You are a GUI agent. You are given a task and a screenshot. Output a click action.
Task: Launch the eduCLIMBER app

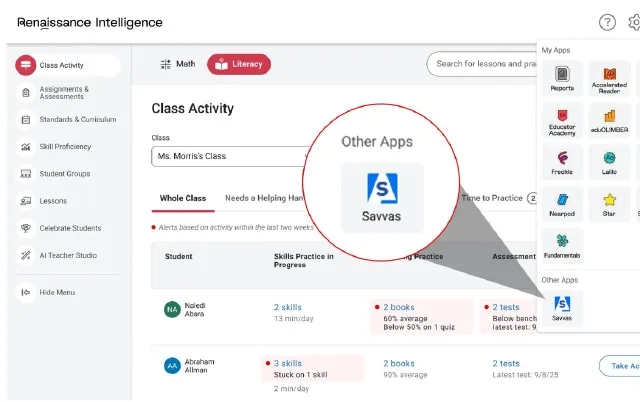tap(609, 121)
